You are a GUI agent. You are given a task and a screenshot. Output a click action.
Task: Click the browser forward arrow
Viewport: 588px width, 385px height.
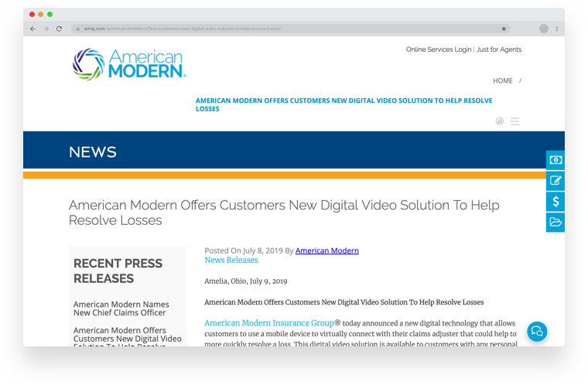46,29
